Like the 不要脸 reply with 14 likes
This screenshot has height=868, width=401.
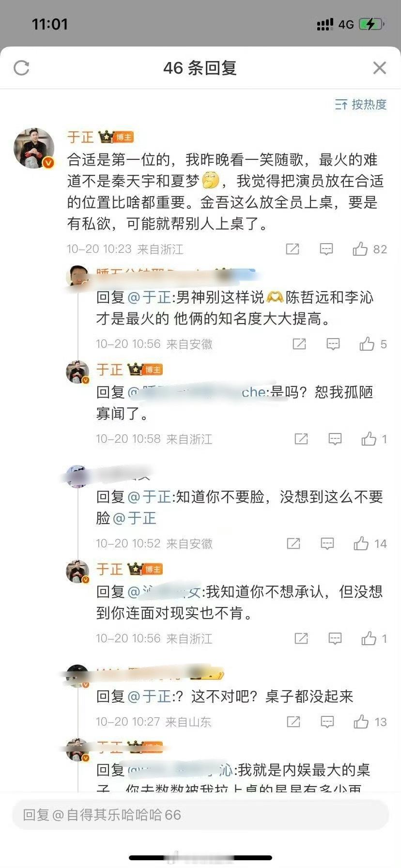(x=370, y=543)
